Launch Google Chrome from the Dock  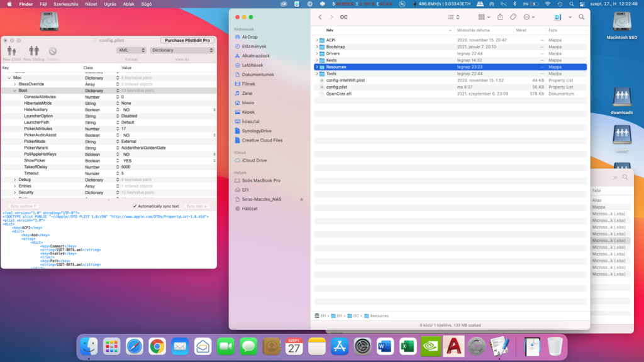pyautogui.click(x=157, y=346)
